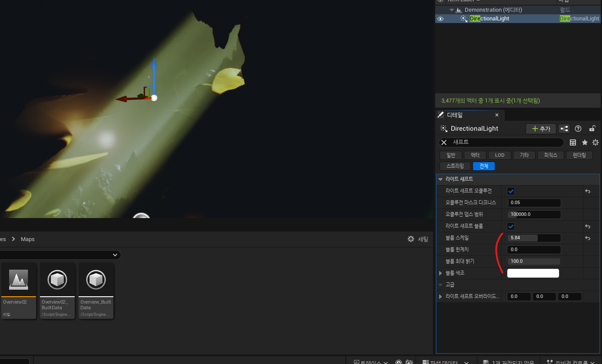Click unsaved assets save icon in status bar
Viewport: 602px width, 364px height.
pyautogui.click(x=486, y=362)
